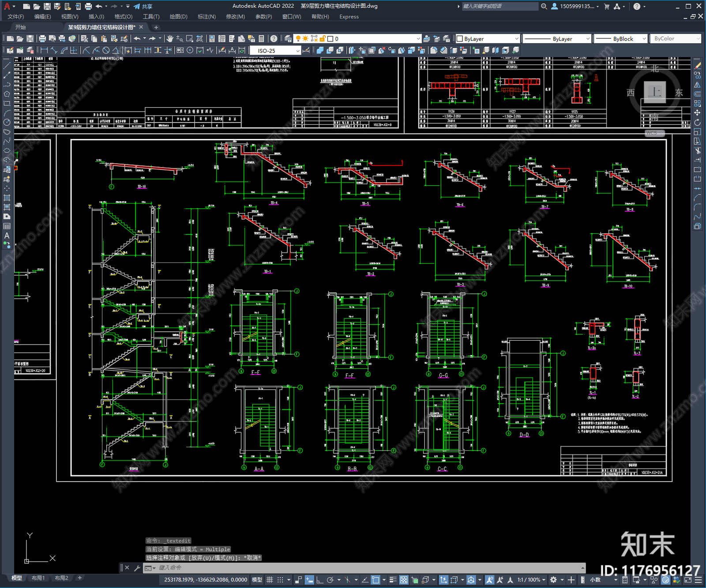Click the user account 1505999135 button

(x=575, y=6)
